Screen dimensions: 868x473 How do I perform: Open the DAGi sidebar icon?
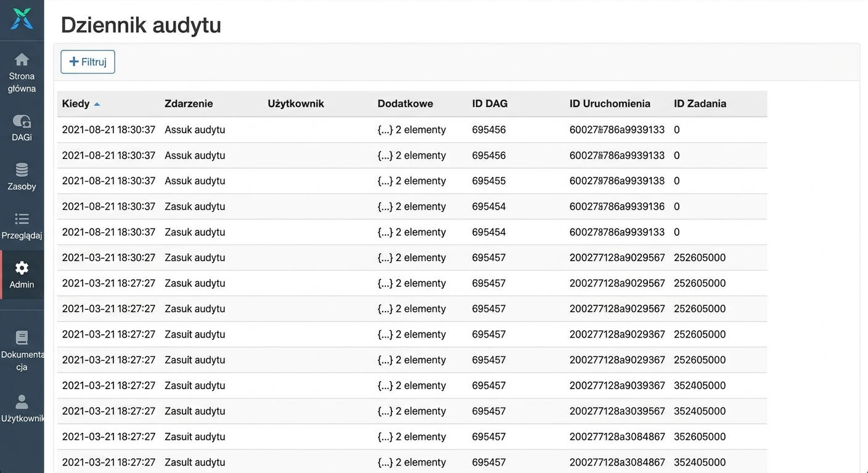pyautogui.click(x=22, y=121)
